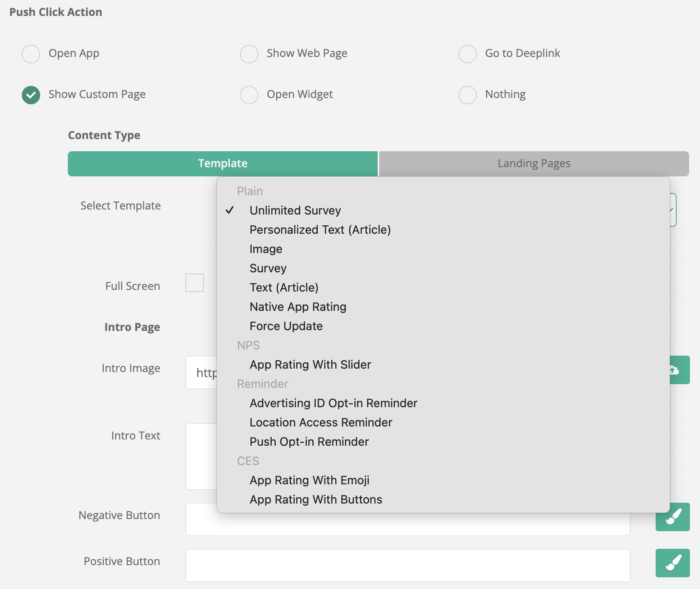Viewport: 700px width, 589px height.
Task: Select Native App Rating template option
Action: click(x=298, y=307)
